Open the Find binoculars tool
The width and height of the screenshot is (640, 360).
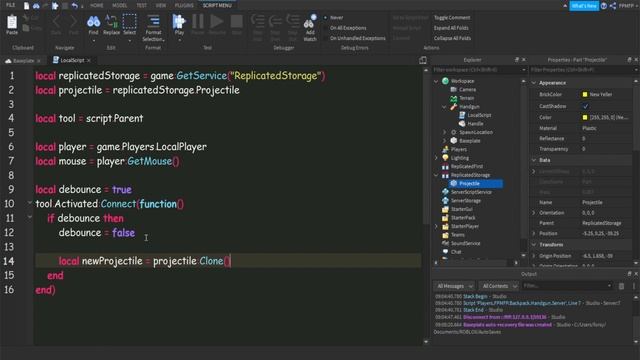[x=93, y=21]
